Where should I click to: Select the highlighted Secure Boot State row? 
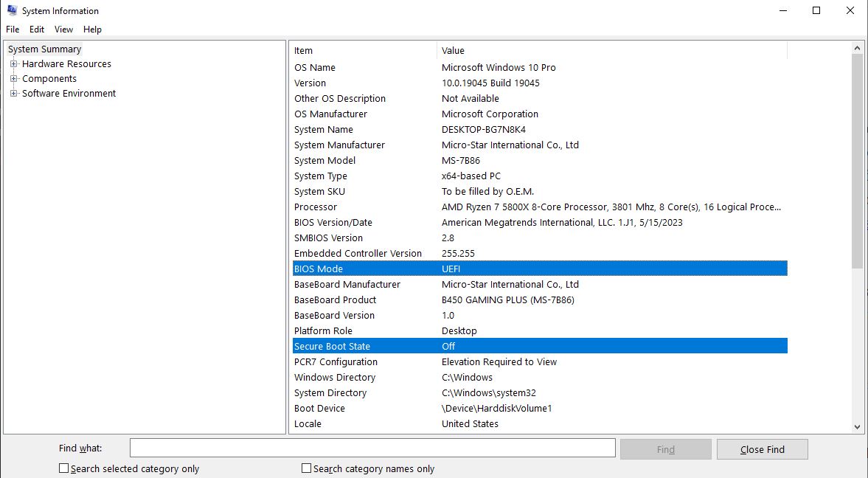540,346
